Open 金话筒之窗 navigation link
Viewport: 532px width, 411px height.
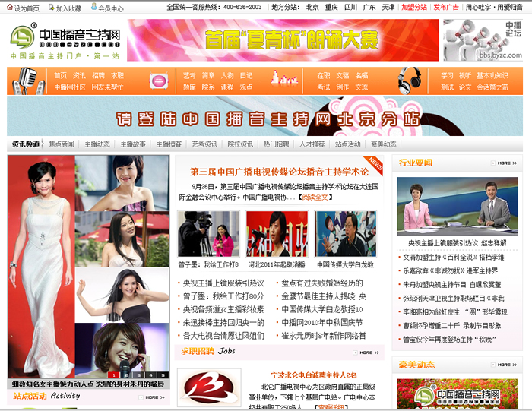coord(492,87)
